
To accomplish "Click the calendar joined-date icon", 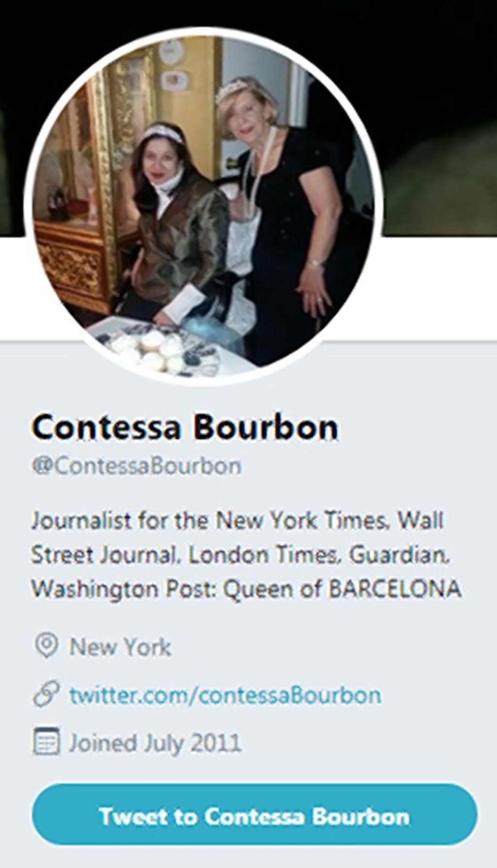I will [47, 742].
